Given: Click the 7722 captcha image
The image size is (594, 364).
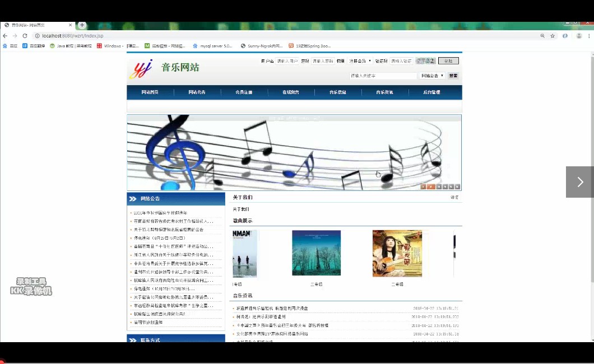Looking at the screenshot, I should click(425, 61).
